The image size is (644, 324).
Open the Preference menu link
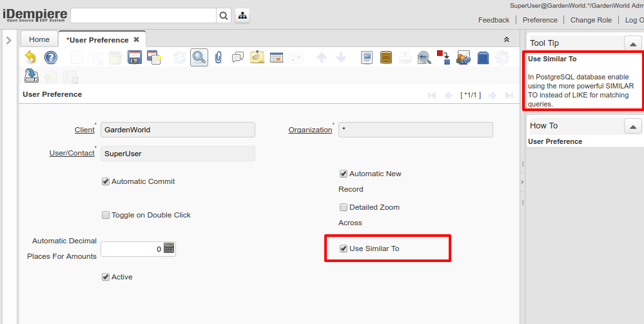[x=540, y=20]
